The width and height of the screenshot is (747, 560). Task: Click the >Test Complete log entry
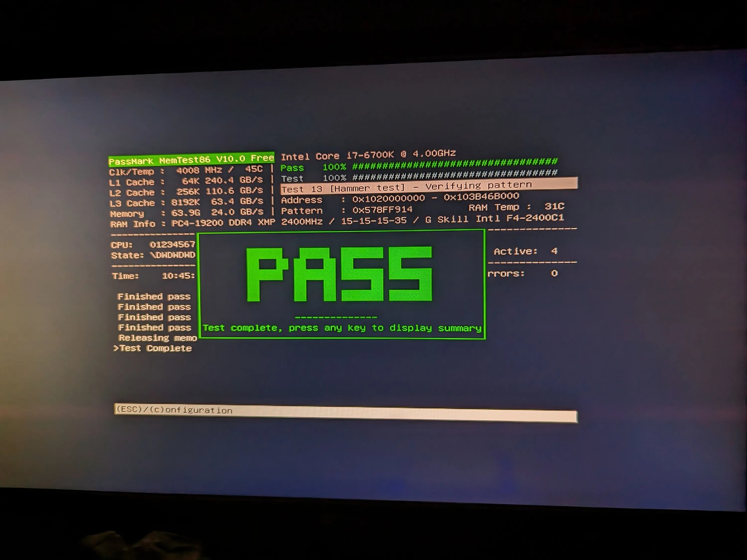(152, 348)
